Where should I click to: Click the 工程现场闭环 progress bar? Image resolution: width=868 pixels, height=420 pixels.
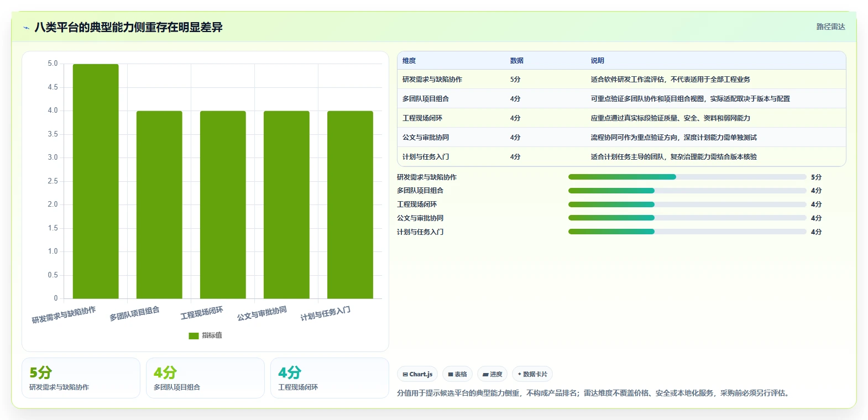[687, 204]
